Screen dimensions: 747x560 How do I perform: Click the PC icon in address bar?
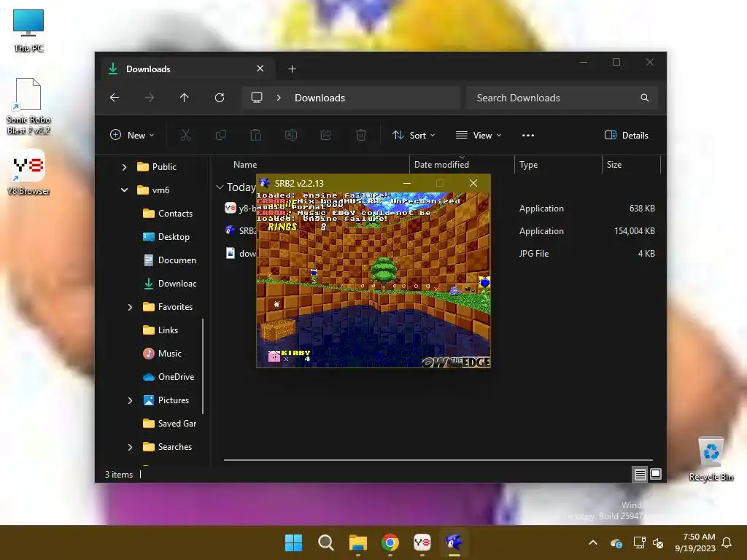point(257,98)
